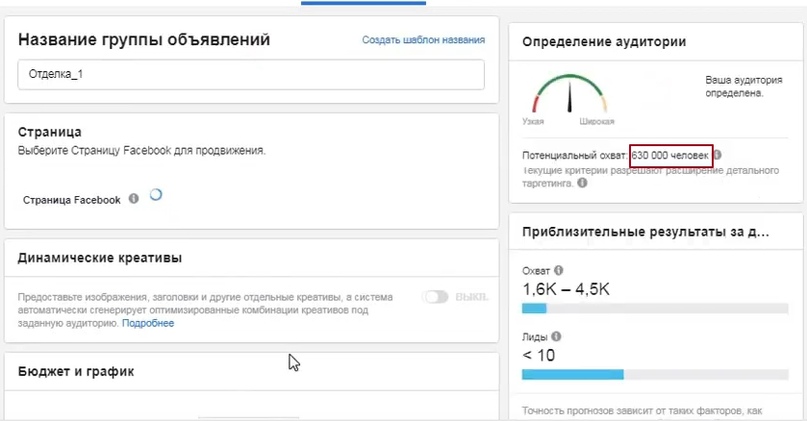Click the "Потенциальный охват:" label
Image resolution: width=807 pixels, height=421 pixels.
(575, 155)
